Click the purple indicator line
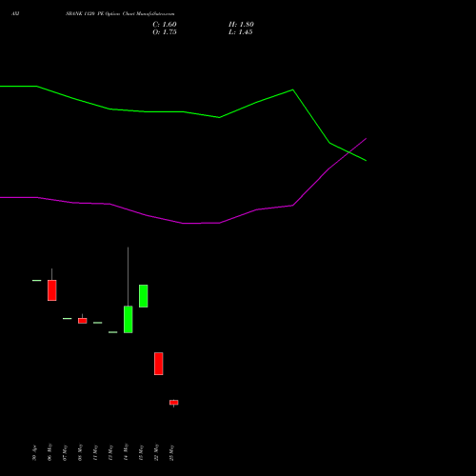This screenshot has width=476, height=476. coord(183,223)
